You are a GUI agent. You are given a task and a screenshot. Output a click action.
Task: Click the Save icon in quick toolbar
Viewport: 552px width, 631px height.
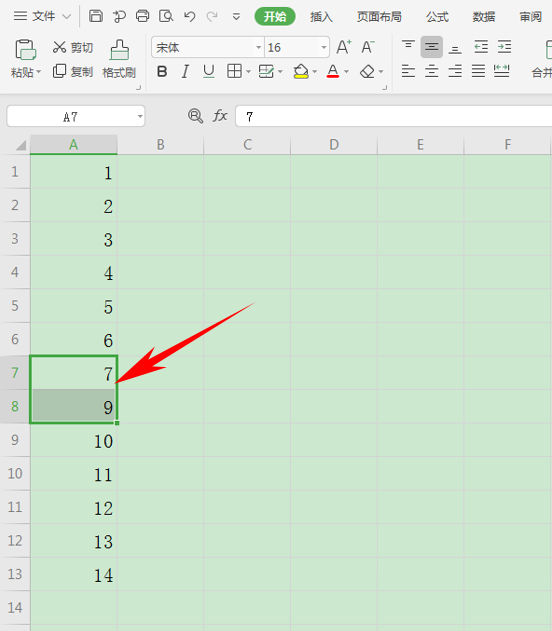[96, 16]
